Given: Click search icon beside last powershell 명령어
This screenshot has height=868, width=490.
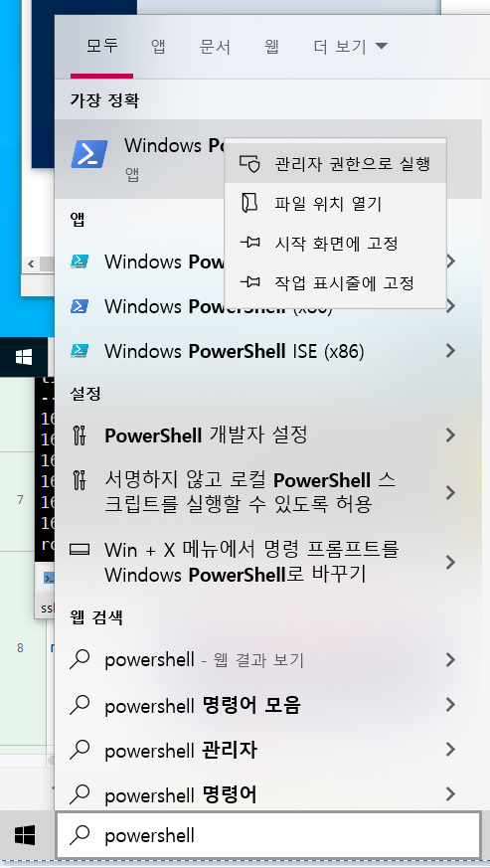Looking at the screenshot, I should coord(80,794).
